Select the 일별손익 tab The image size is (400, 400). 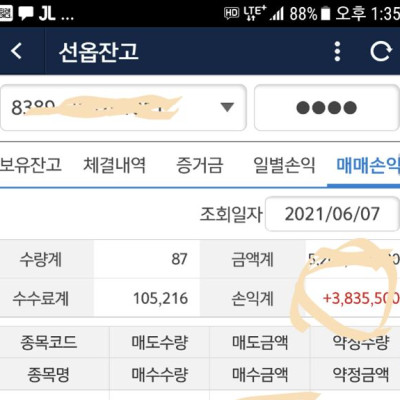click(x=284, y=165)
